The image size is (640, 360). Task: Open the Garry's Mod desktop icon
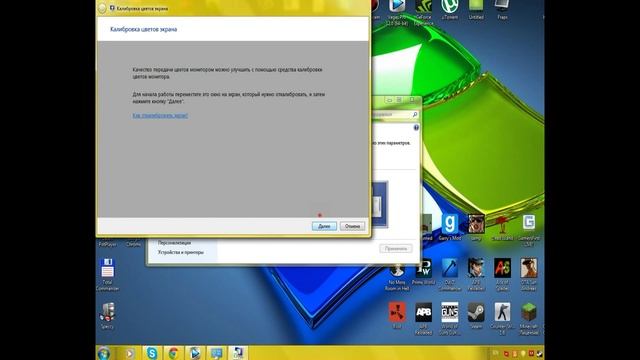(x=449, y=227)
